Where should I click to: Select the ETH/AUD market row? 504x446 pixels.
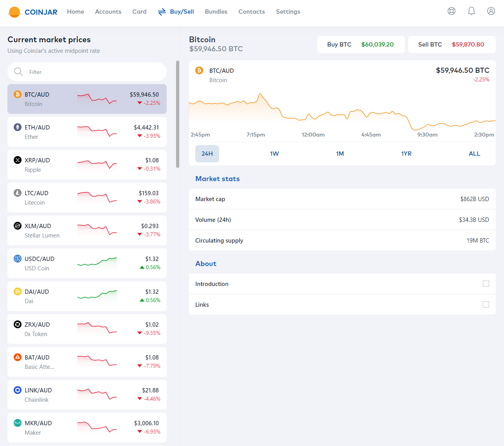point(87,132)
